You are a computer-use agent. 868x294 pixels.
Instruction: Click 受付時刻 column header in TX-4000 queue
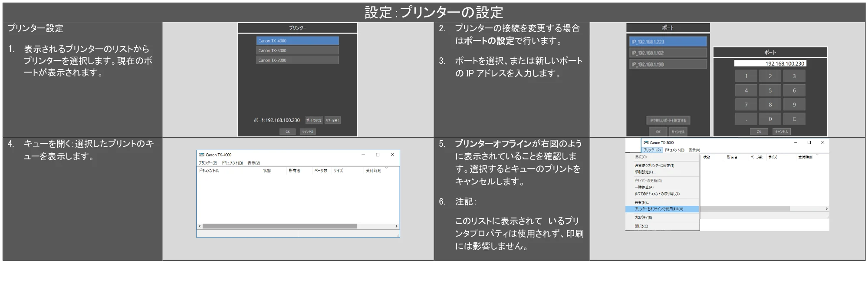point(373,171)
